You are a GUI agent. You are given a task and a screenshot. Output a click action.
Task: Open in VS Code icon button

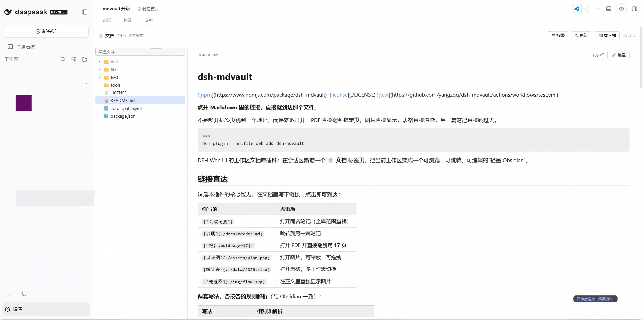click(577, 9)
